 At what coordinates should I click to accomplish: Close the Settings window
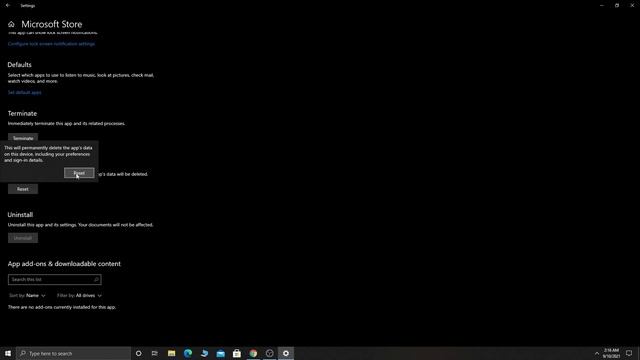[x=632, y=6]
